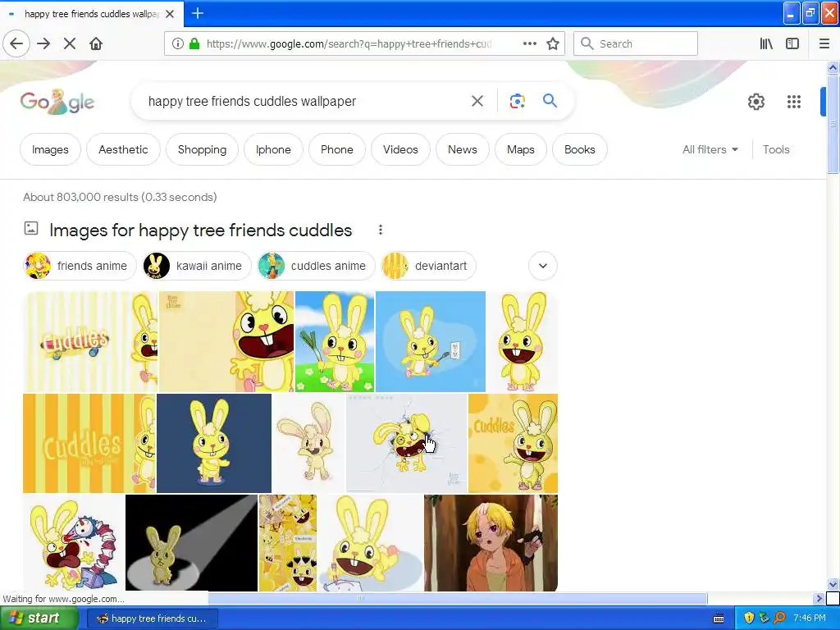840x630 pixels.
Task: Expand more image filter chips
Action: pos(543,266)
